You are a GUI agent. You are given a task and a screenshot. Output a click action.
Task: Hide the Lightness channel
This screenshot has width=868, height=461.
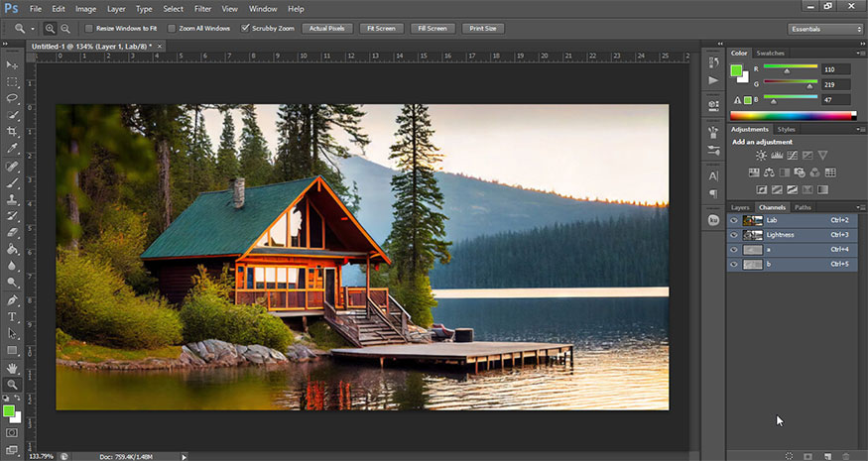(734, 235)
